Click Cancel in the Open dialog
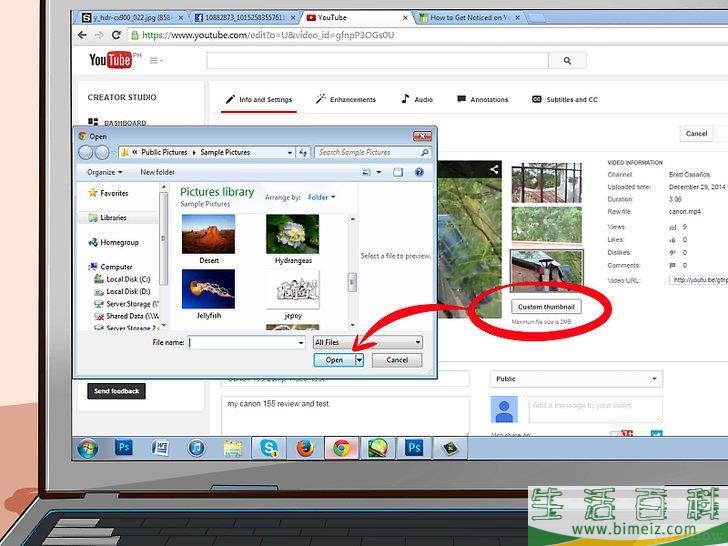Image resolution: width=728 pixels, height=546 pixels. pyautogui.click(x=397, y=360)
